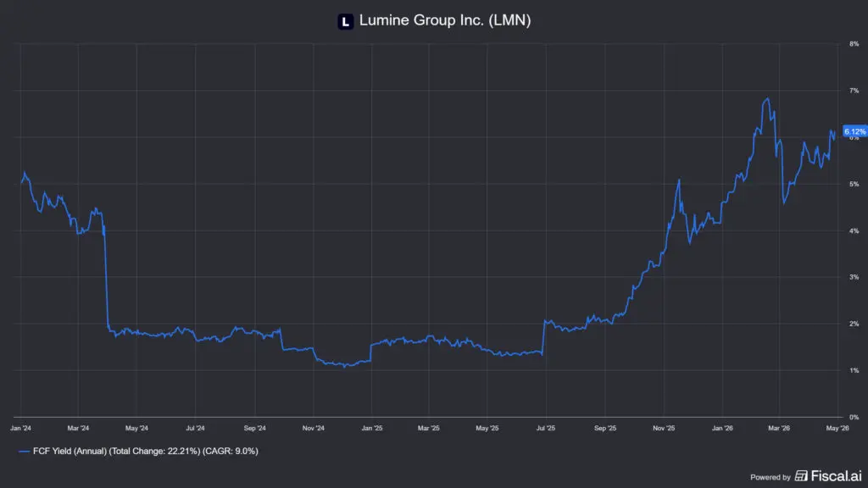Click the Jan '26 x-axis label

coord(722,428)
